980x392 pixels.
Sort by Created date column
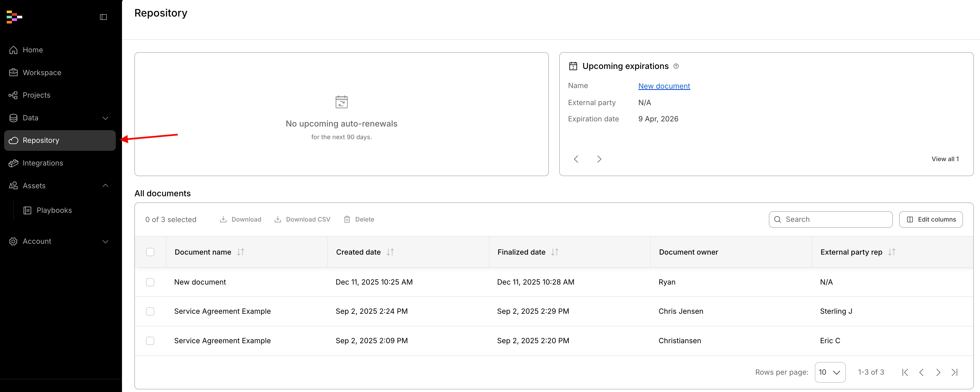coord(390,252)
